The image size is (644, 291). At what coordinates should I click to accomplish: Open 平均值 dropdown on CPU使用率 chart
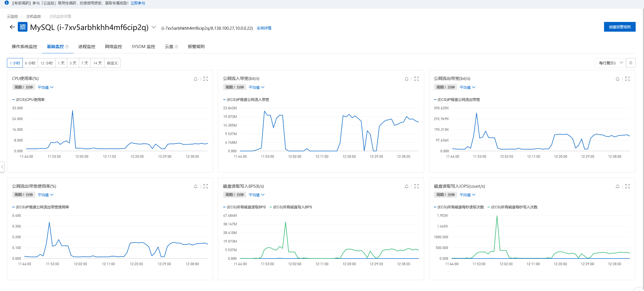click(46, 87)
